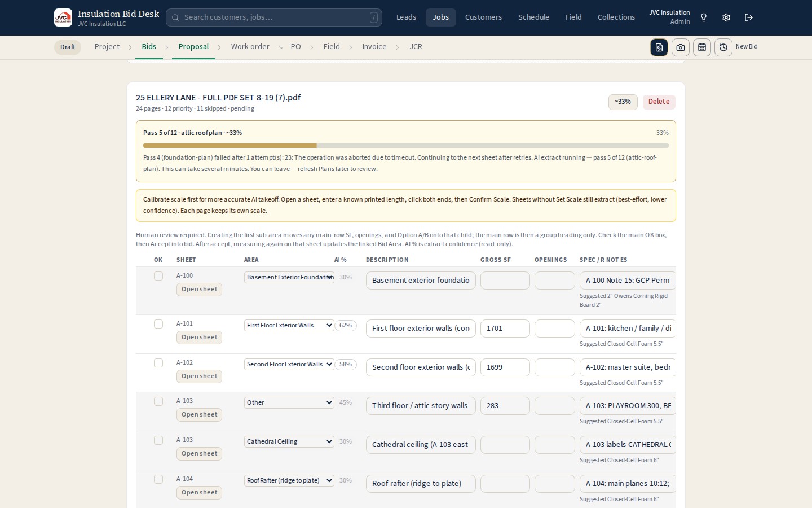The width and height of the screenshot is (812, 508).
Task: Click the sign out icon
Action: tap(749, 17)
